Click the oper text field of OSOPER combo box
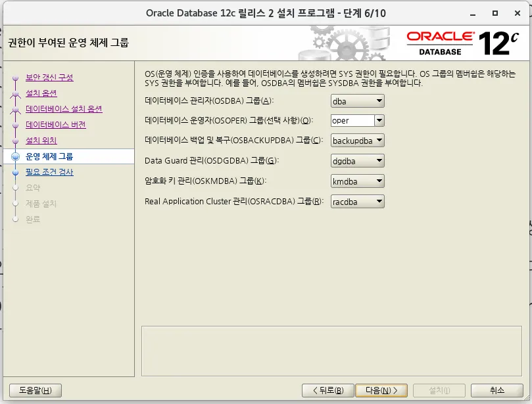532x404 pixels. [352, 120]
